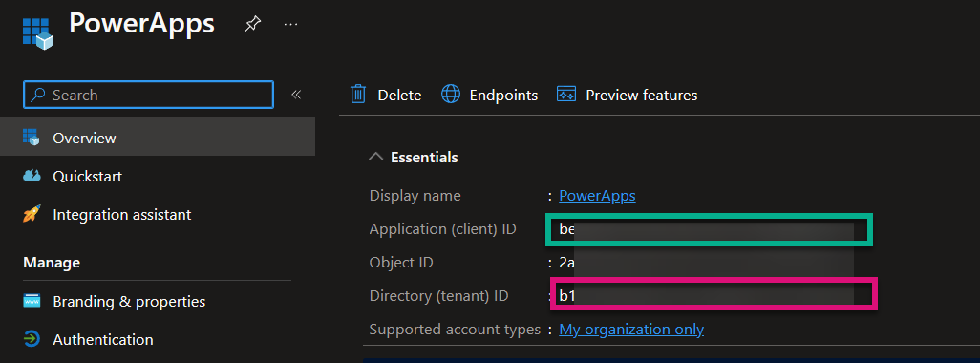Collapse the sidebar with double chevron

pos(296,95)
